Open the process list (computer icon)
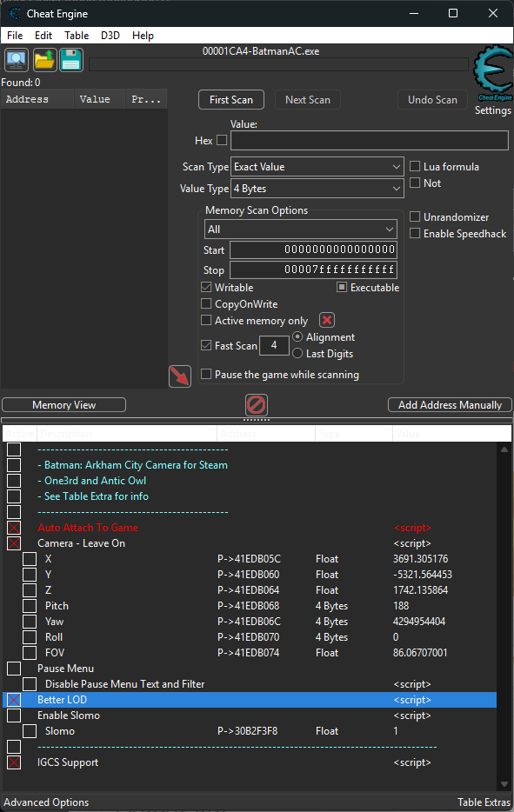The width and height of the screenshot is (514, 812). 17,60
